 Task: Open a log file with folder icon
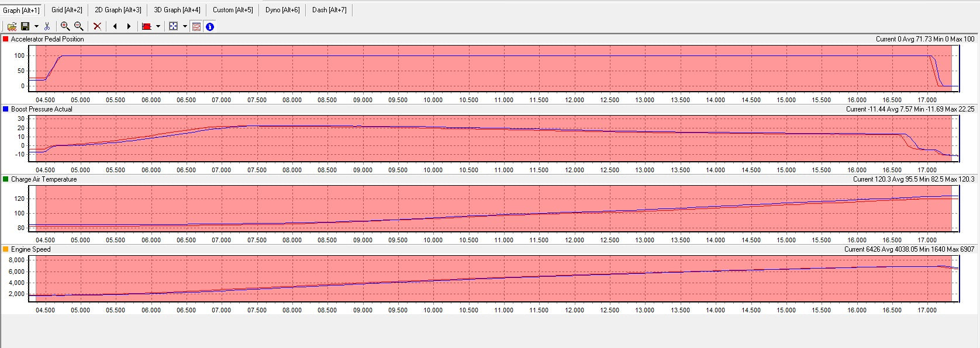pos(12,26)
